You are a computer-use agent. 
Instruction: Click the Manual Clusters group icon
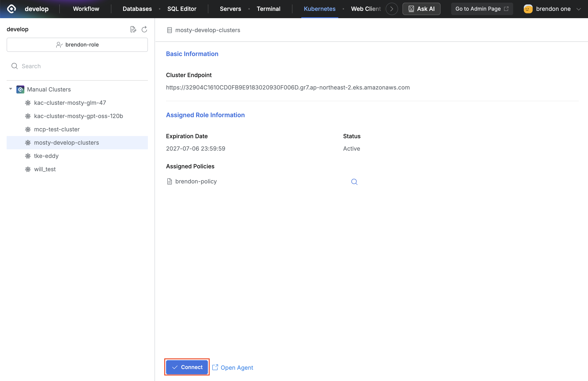(20, 89)
